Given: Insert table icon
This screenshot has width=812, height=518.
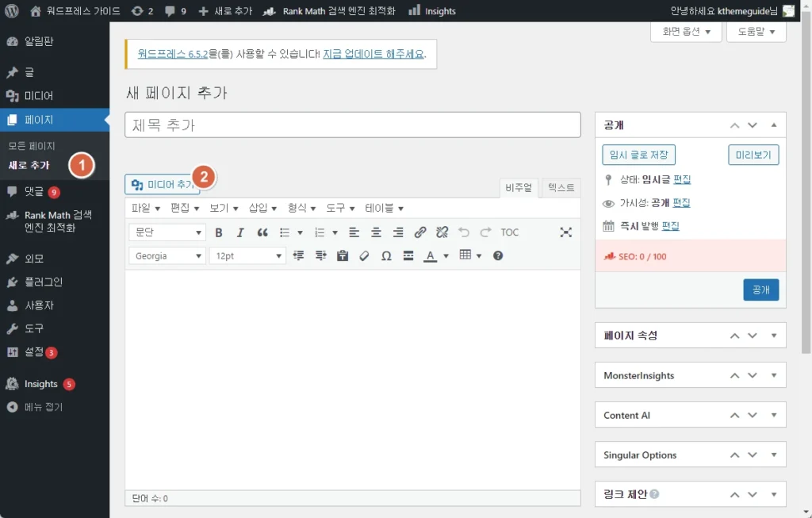Looking at the screenshot, I should point(465,255).
